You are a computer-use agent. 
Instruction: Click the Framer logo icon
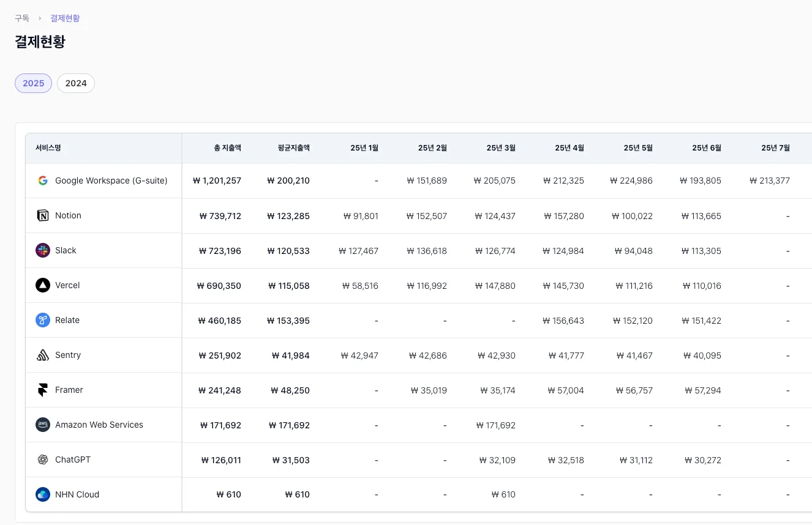43,390
